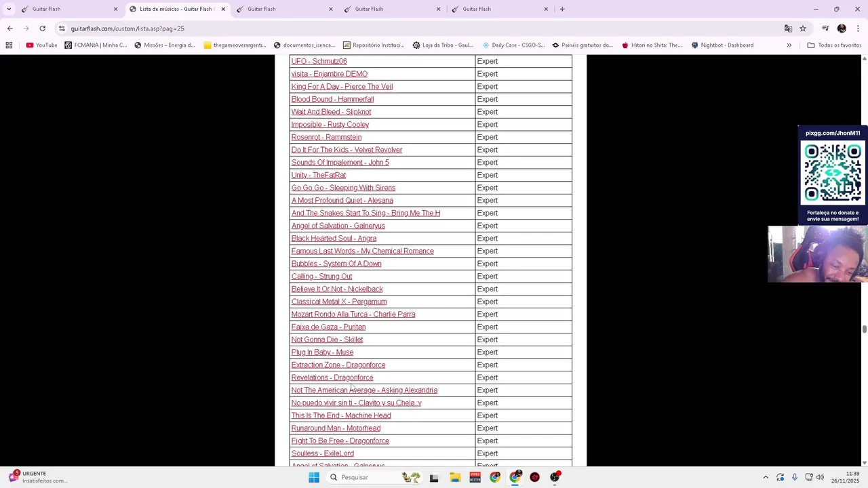Reload the current page

(42, 28)
